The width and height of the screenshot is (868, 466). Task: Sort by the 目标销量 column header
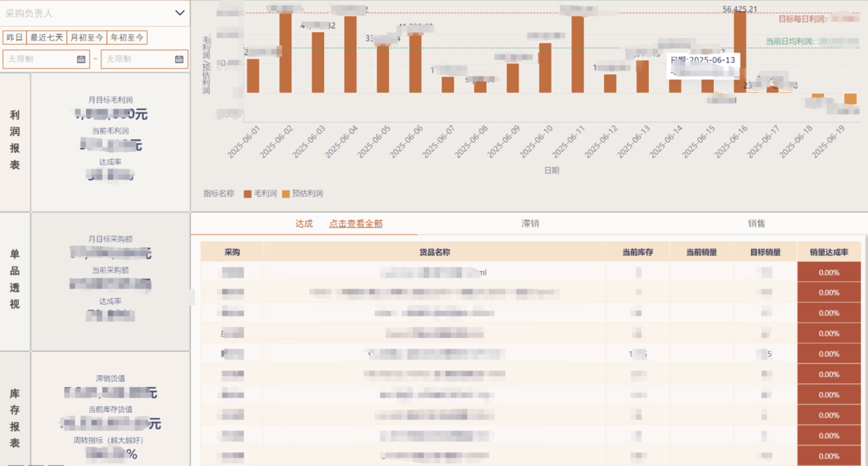[765, 253]
